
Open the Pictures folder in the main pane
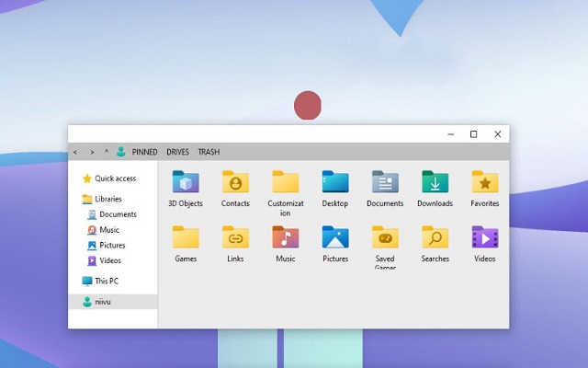coord(335,244)
